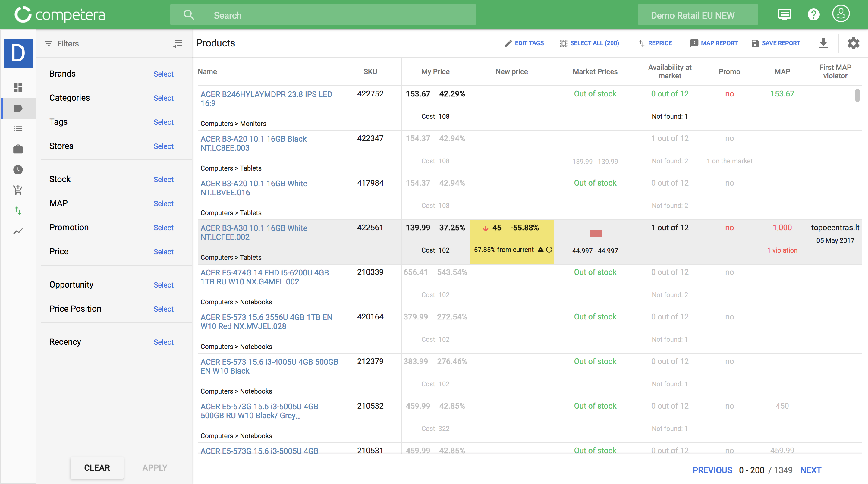Image resolution: width=868 pixels, height=484 pixels.
Task: Open Select for Price Position filter
Action: pyautogui.click(x=163, y=309)
